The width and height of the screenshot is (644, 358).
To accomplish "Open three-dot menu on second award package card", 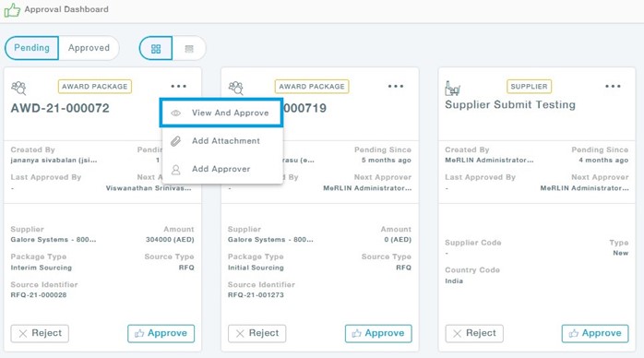I will 396,86.
